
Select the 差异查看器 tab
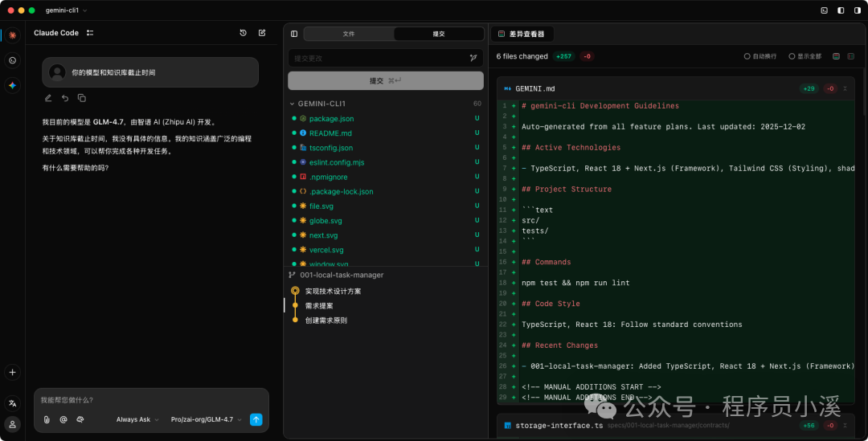tap(522, 34)
